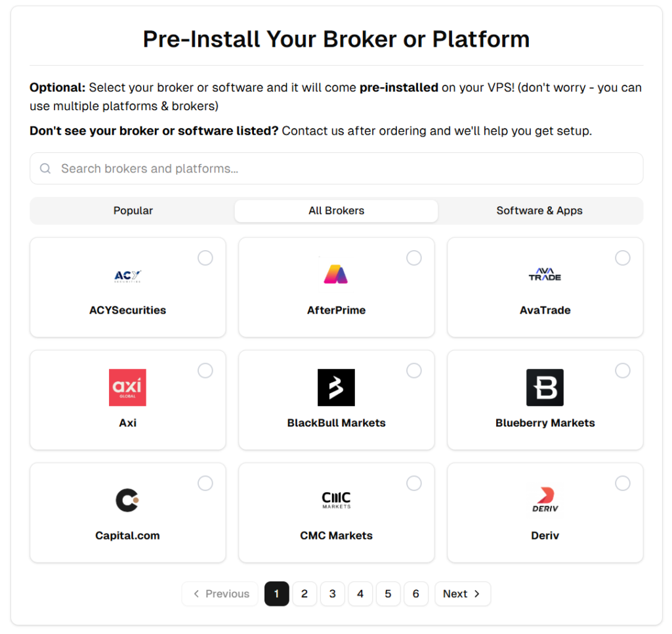
Task: Jump to page 3 of brokers
Action: [x=332, y=594]
